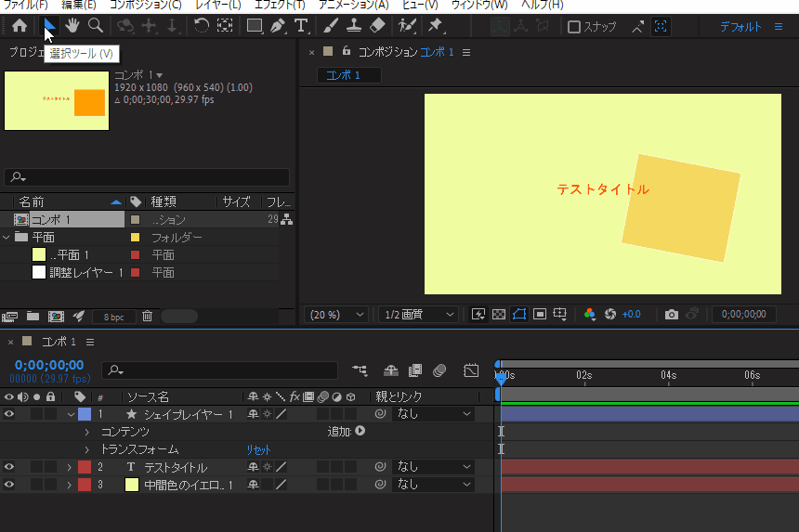This screenshot has height=532, width=799.
Task: Switch to デフォルト workspace
Action: (x=740, y=27)
